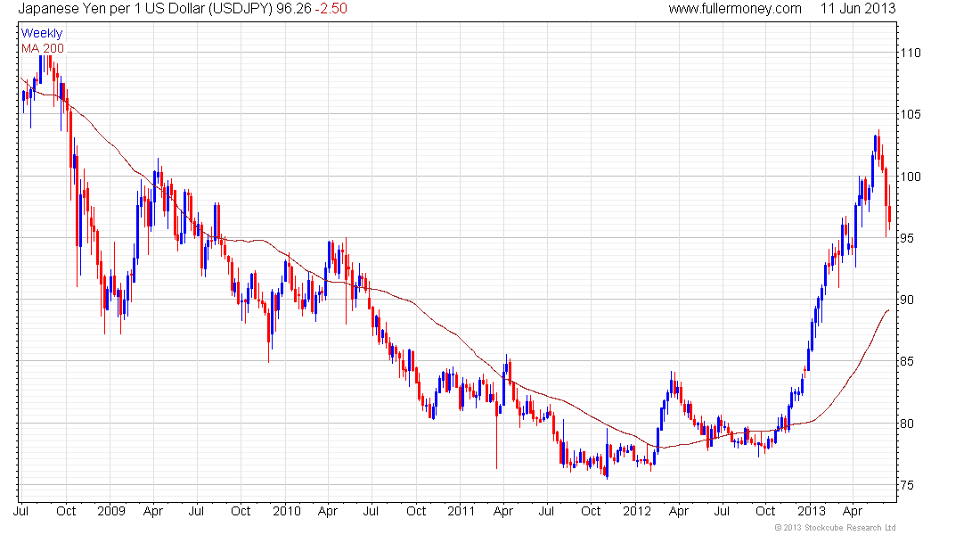Click the 85 value on the price axis

(907, 362)
